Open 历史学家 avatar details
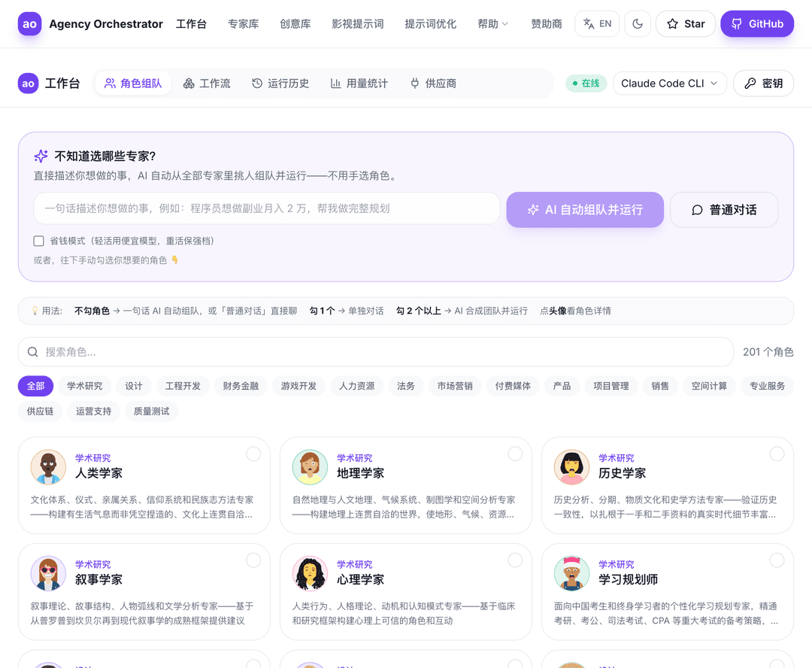 (x=571, y=467)
